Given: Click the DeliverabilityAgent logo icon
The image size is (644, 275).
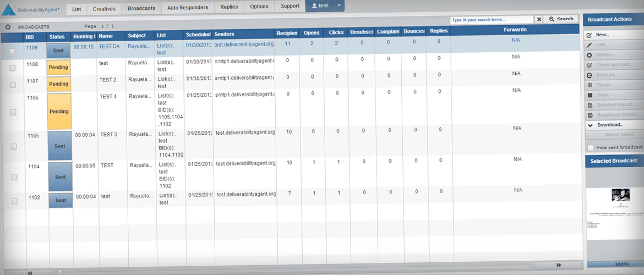Looking at the screenshot, I should click(x=9, y=10).
